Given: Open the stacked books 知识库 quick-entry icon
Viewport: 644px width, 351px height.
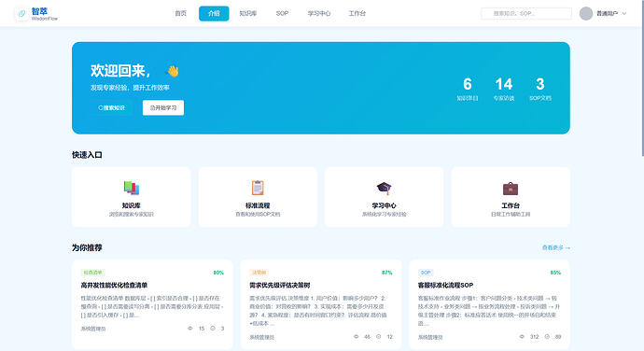Looking at the screenshot, I should coord(132,188).
